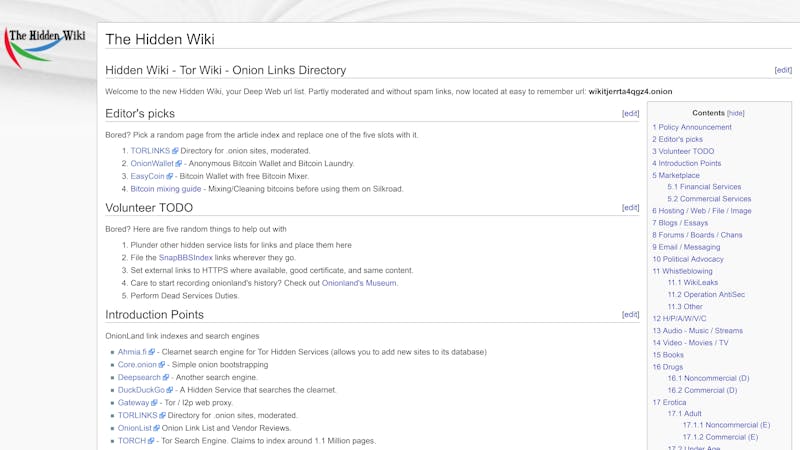
Task: Jump to Policy Announcement in Contents
Action: [692, 127]
